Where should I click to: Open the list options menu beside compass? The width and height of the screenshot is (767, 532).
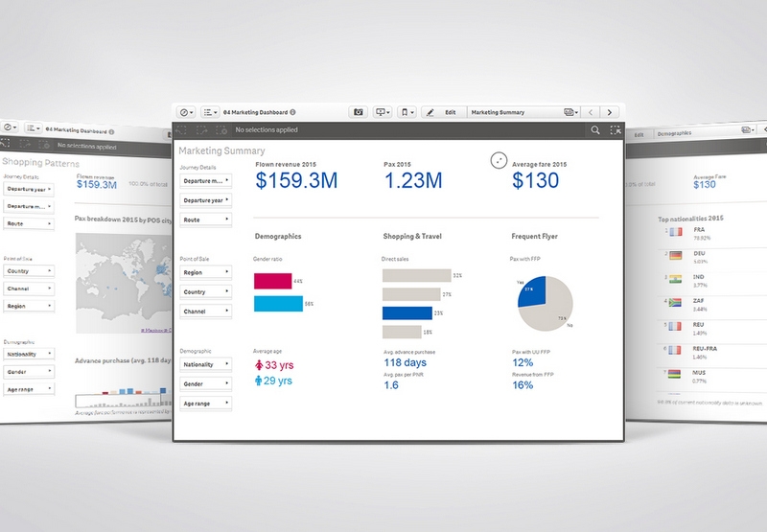point(209,112)
